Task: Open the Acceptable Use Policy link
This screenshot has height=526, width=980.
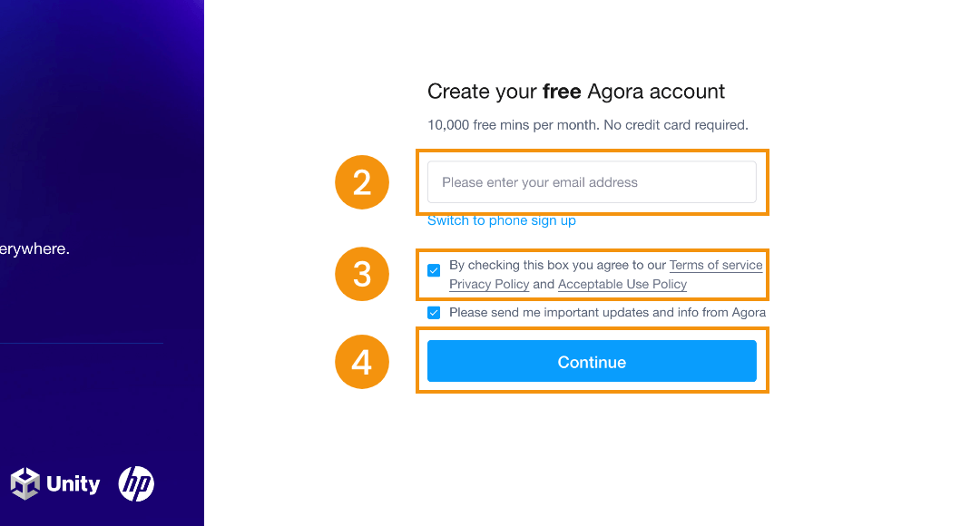Action: click(622, 284)
